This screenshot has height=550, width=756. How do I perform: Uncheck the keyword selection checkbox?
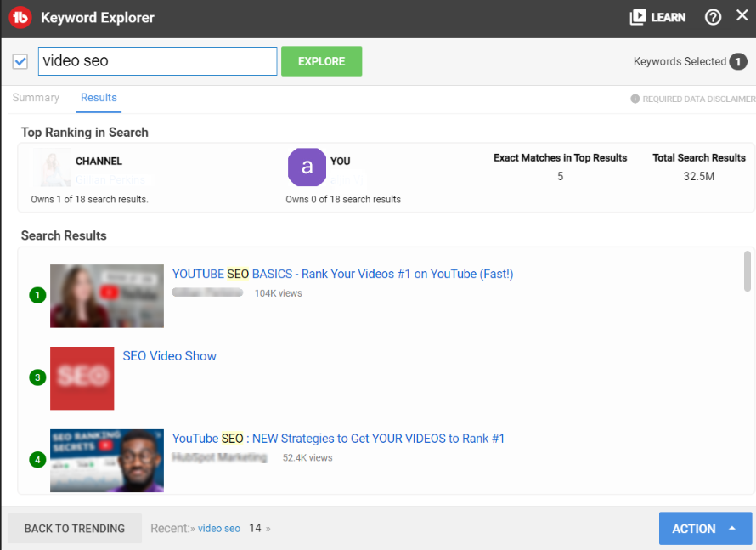20,60
